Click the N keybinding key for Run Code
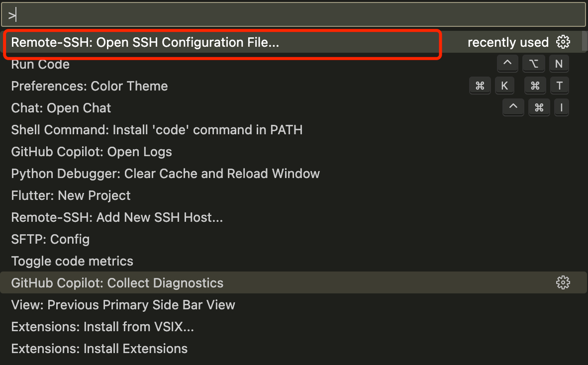Viewport: 588px width, 365px height. coord(559,64)
